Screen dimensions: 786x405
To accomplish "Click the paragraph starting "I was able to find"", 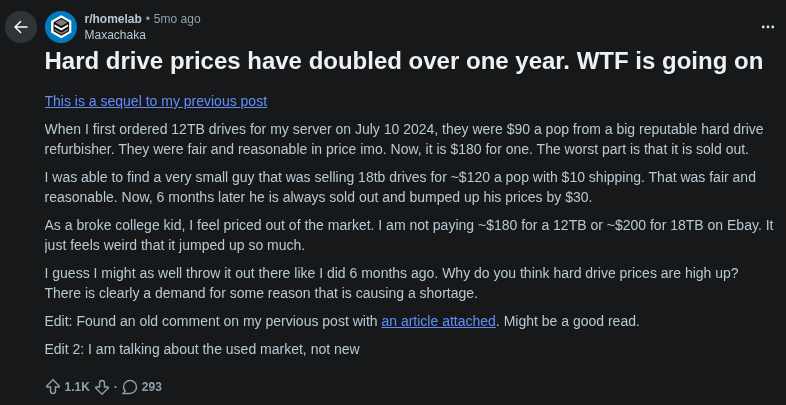I will 400,187.
